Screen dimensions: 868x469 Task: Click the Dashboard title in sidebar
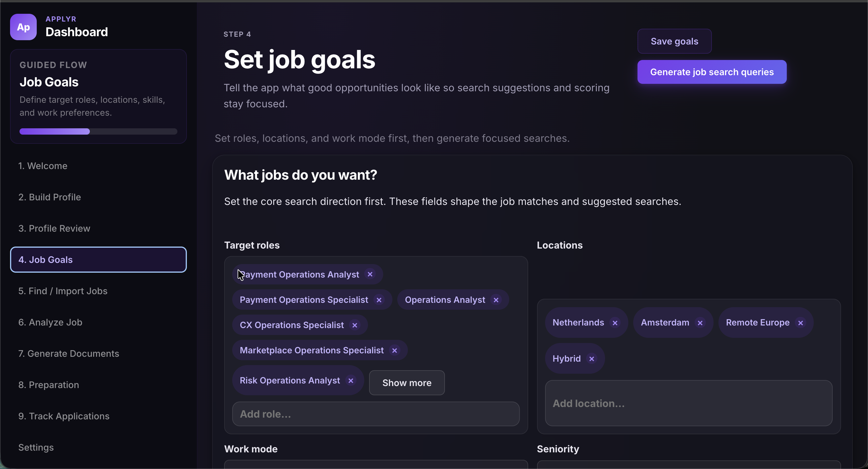tap(77, 32)
